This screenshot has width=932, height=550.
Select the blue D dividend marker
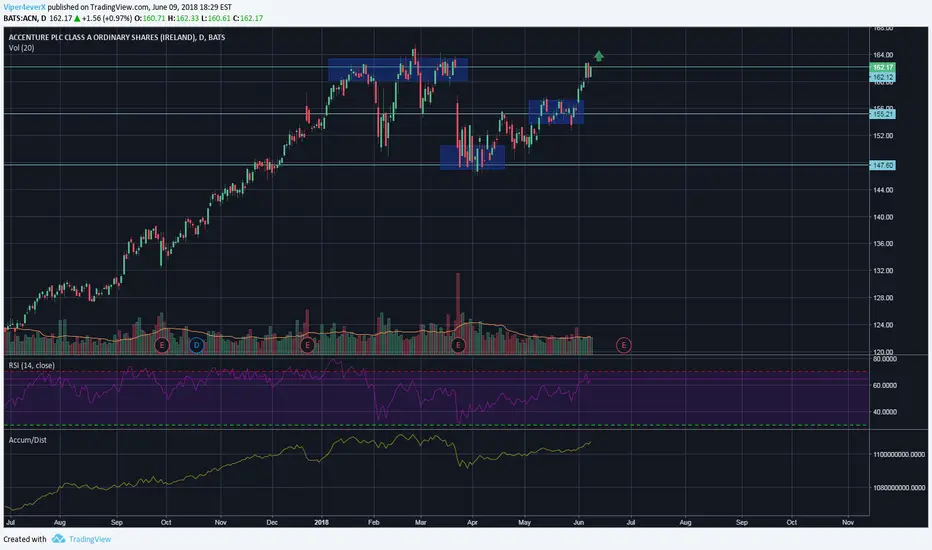point(197,345)
